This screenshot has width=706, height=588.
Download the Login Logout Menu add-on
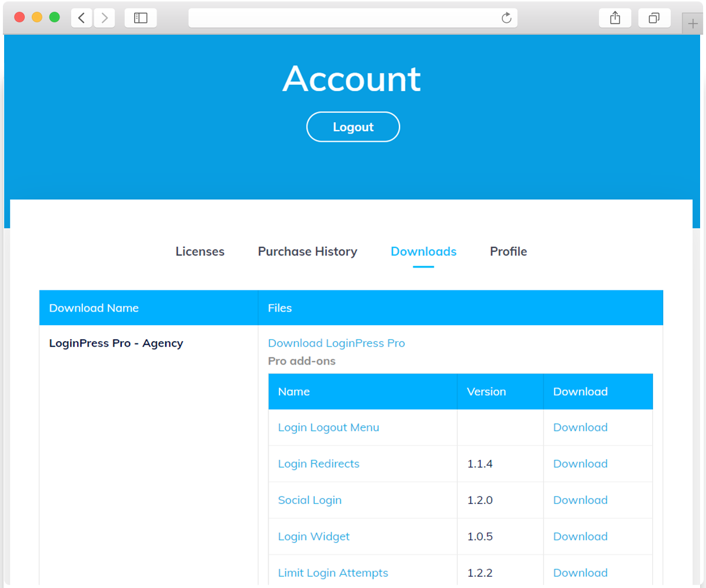coord(580,427)
